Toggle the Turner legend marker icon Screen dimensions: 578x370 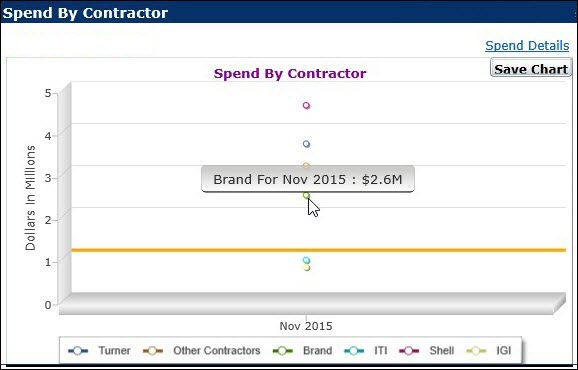(78, 351)
